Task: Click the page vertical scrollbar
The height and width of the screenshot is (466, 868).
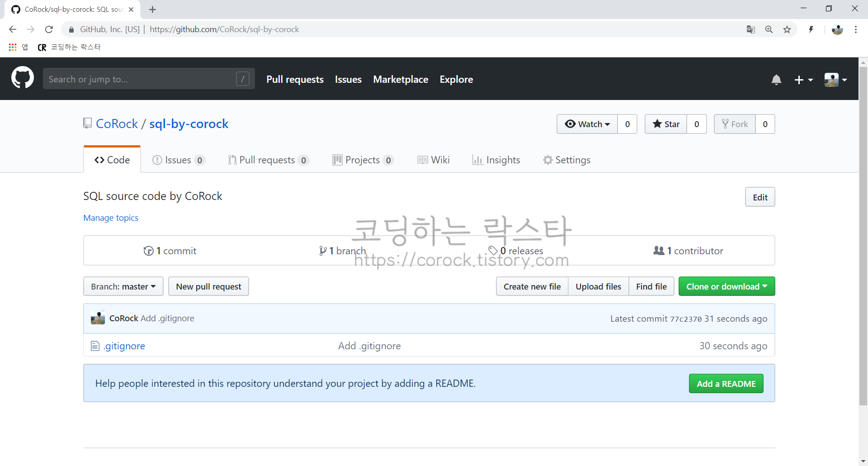Action: (863, 235)
